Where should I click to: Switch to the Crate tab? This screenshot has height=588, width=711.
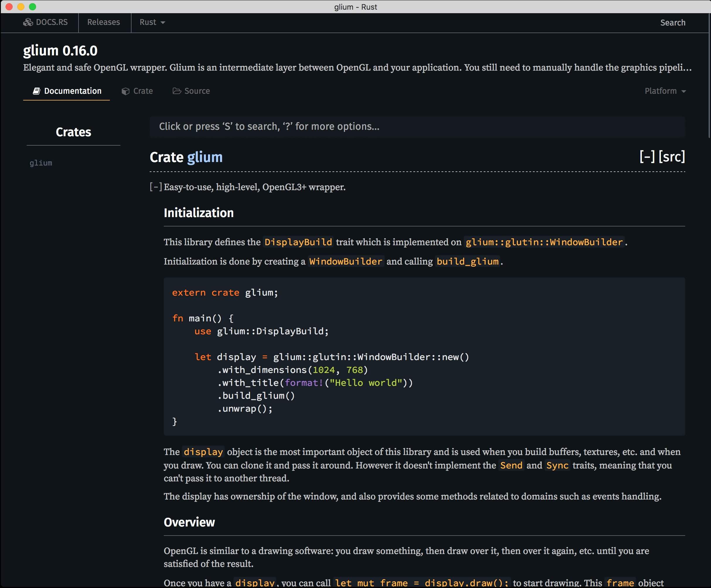[143, 91]
